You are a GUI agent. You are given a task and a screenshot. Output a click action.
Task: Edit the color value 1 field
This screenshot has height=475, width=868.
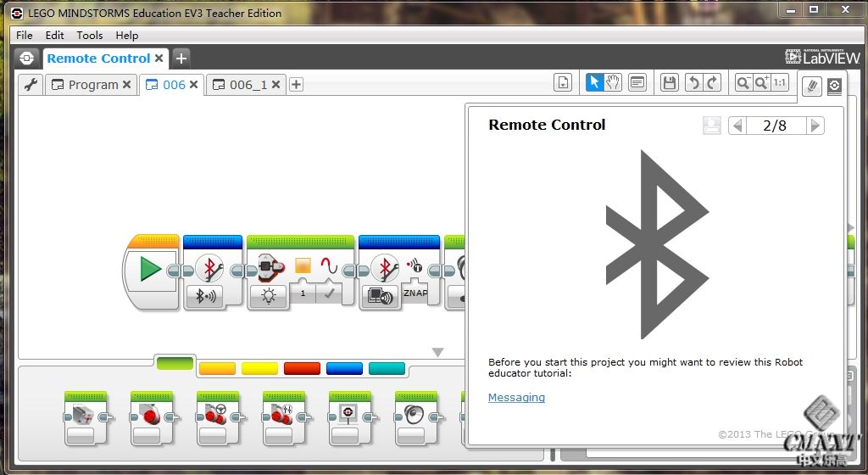click(303, 293)
